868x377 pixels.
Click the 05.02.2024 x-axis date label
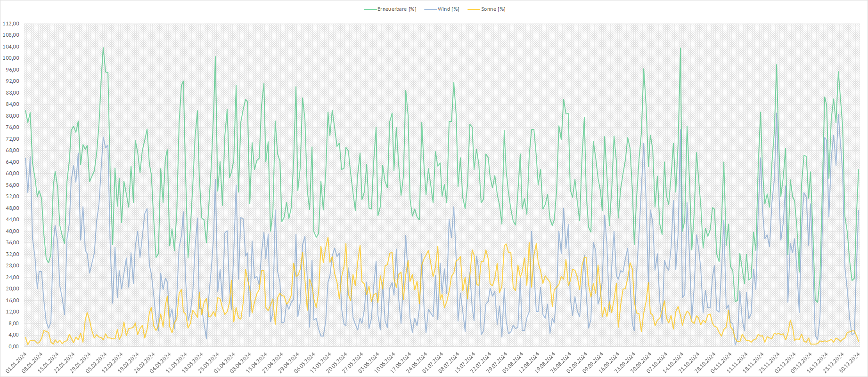(x=96, y=363)
